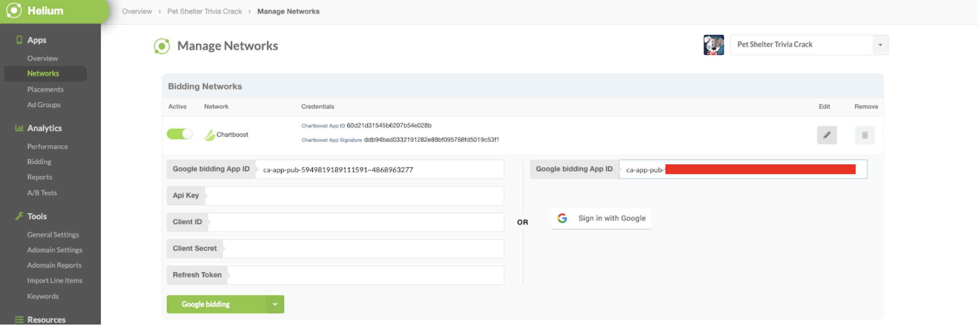980x327 pixels.
Task: Click the Bidding Networks panel title
Action: [205, 86]
